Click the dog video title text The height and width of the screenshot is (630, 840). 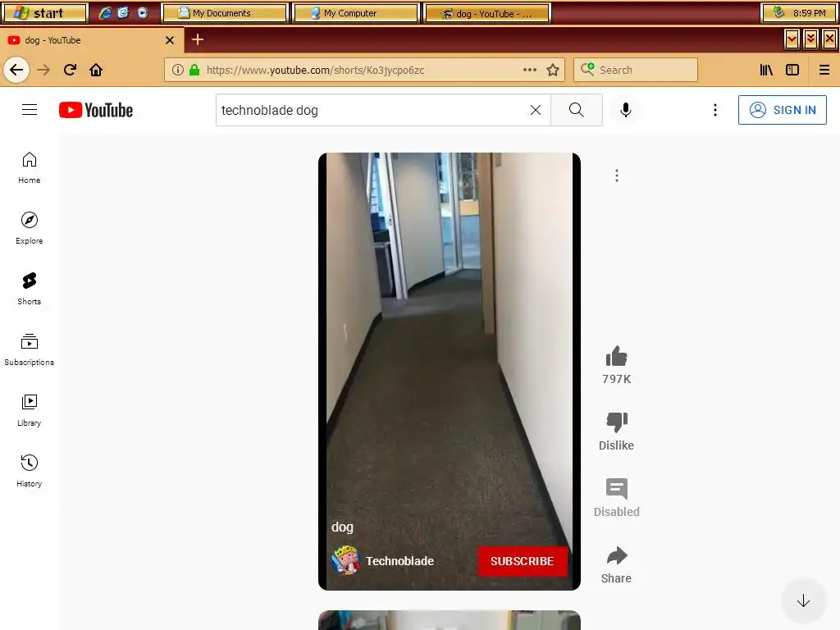click(x=342, y=527)
